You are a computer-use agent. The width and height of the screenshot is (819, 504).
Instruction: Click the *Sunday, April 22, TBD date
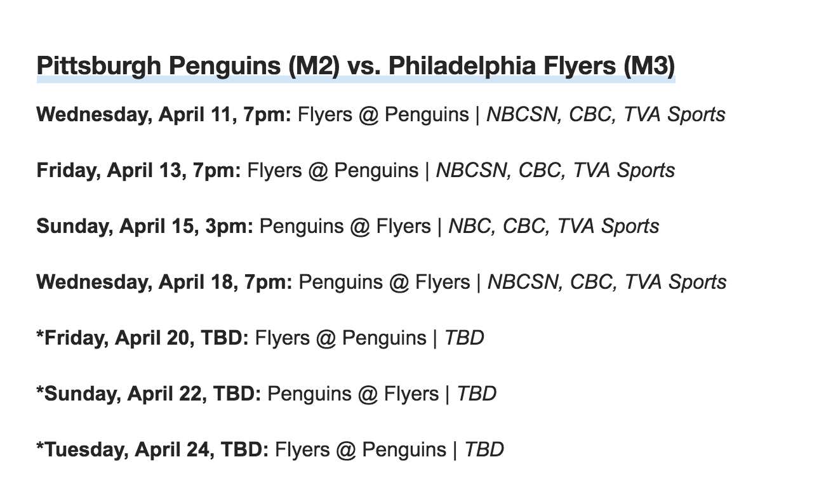149,394
